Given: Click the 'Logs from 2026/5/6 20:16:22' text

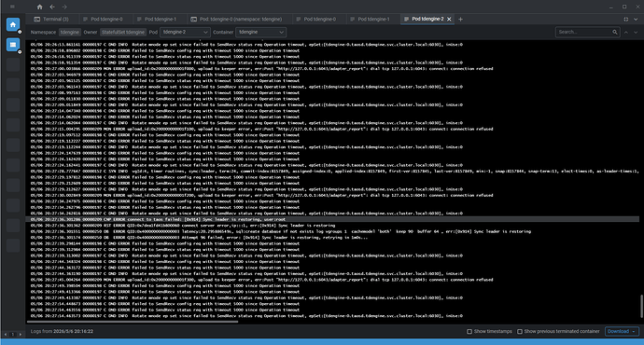Looking at the screenshot, I should click(62, 331).
